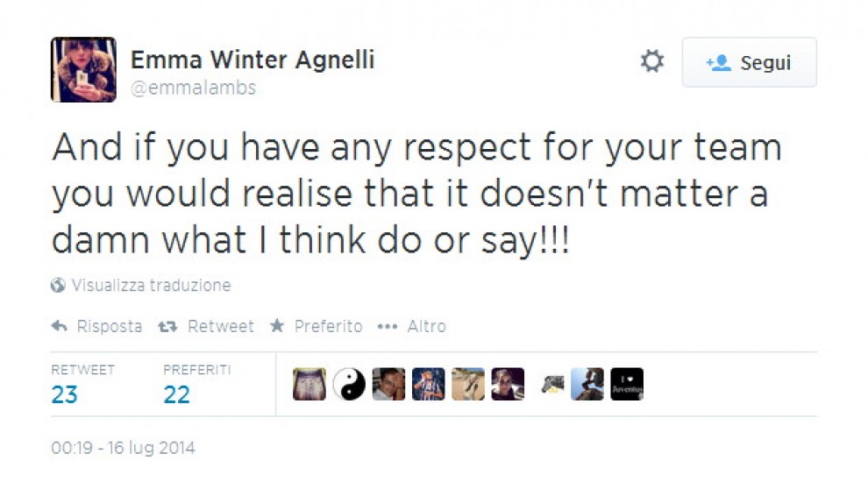View the list of 23 retweets
Image resolution: width=868 pixels, height=503 pixels.
click(x=65, y=394)
